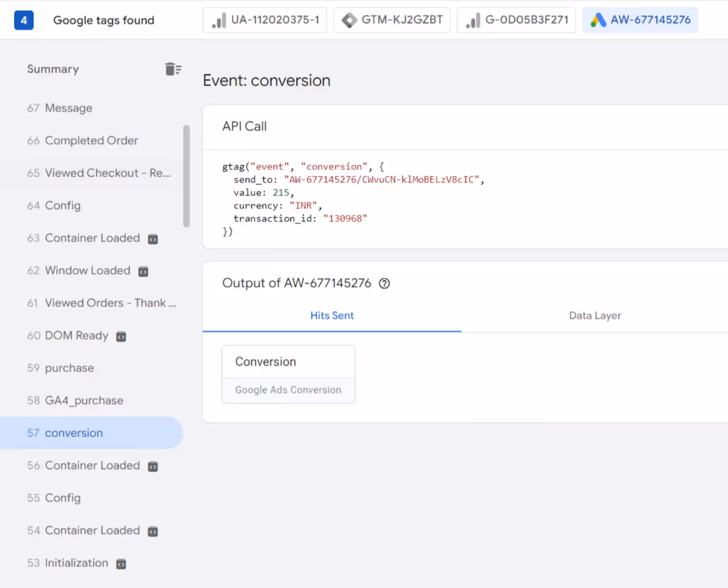
Task: Switch to the Hits Sent tab
Action: pos(332,316)
